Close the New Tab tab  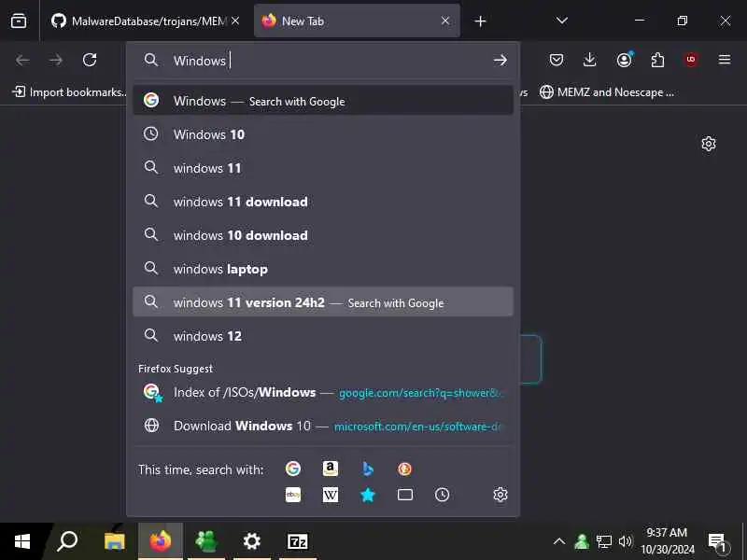pyautogui.click(x=445, y=21)
